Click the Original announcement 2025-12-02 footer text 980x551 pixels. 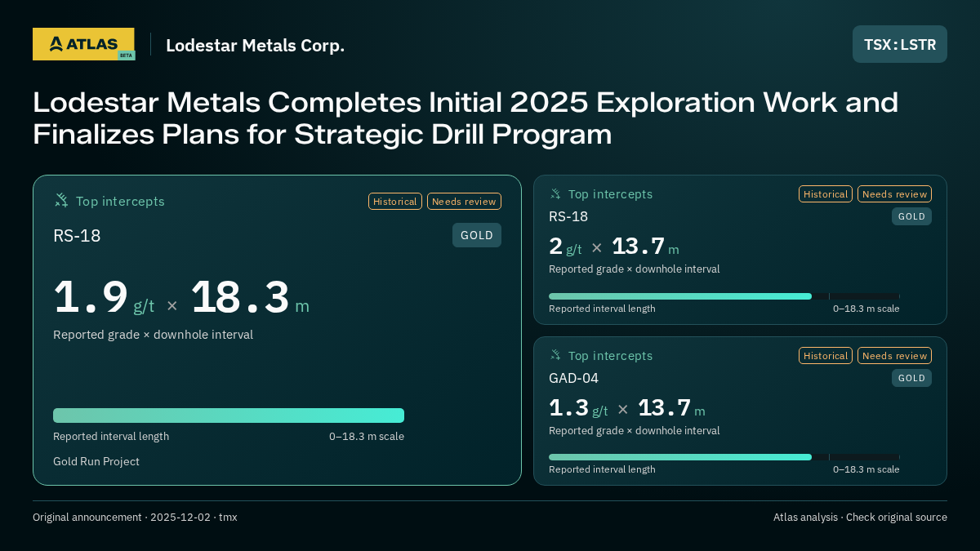point(135,518)
